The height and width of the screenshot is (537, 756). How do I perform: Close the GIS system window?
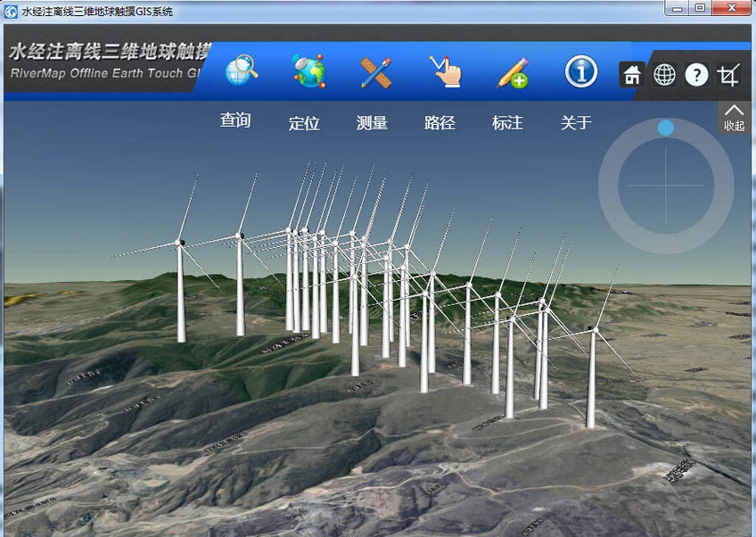[x=731, y=8]
